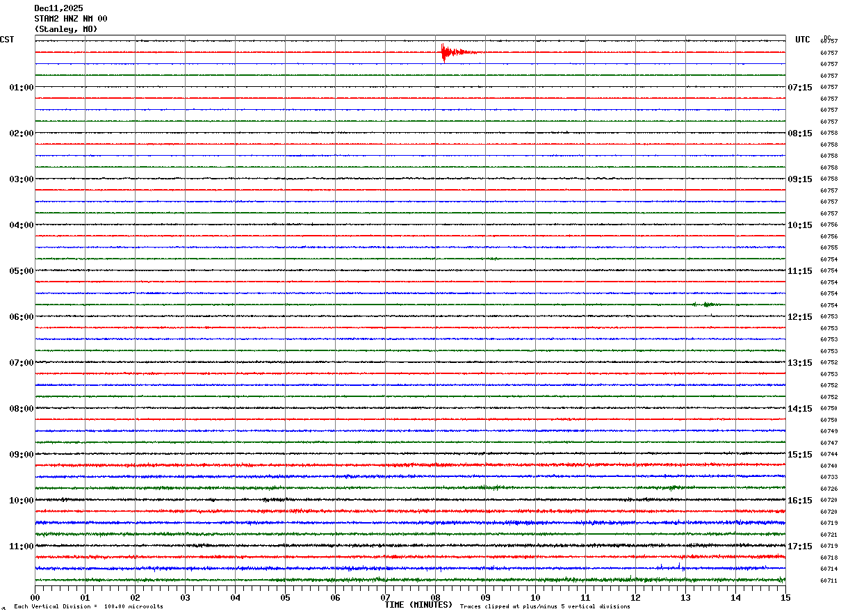
Task: Click the 10:00 CST row label
Action: (x=22, y=500)
